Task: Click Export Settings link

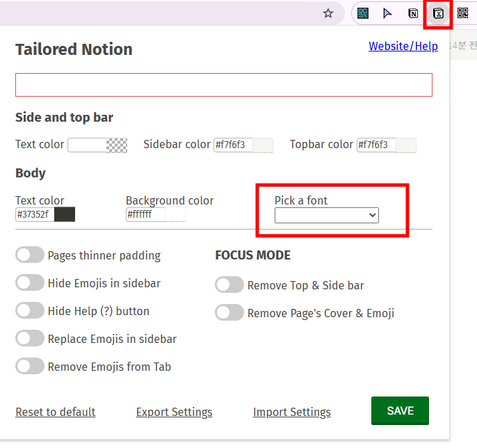Action: click(174, 412)
